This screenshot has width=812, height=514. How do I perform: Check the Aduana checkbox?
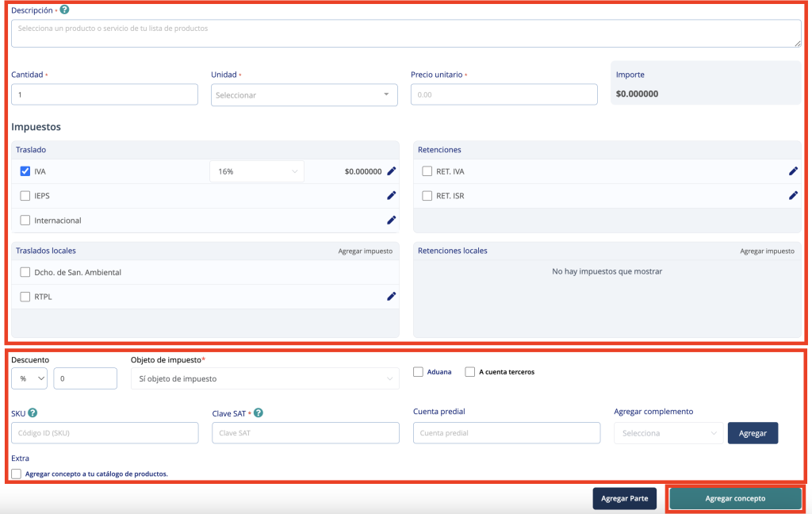(x=418, y=371)
